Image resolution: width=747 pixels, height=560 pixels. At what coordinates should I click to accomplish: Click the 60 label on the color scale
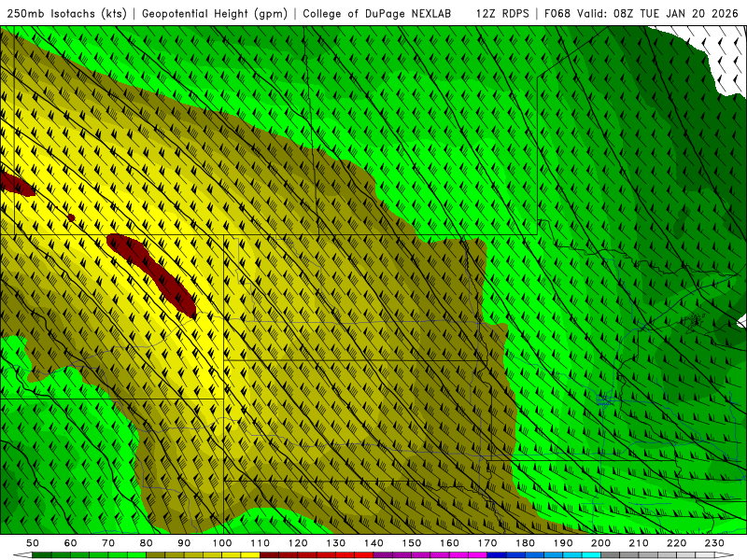point(71,543)
